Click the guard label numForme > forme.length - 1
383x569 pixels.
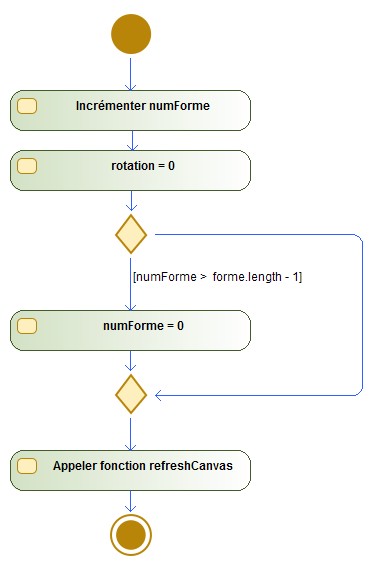(217, 277)
